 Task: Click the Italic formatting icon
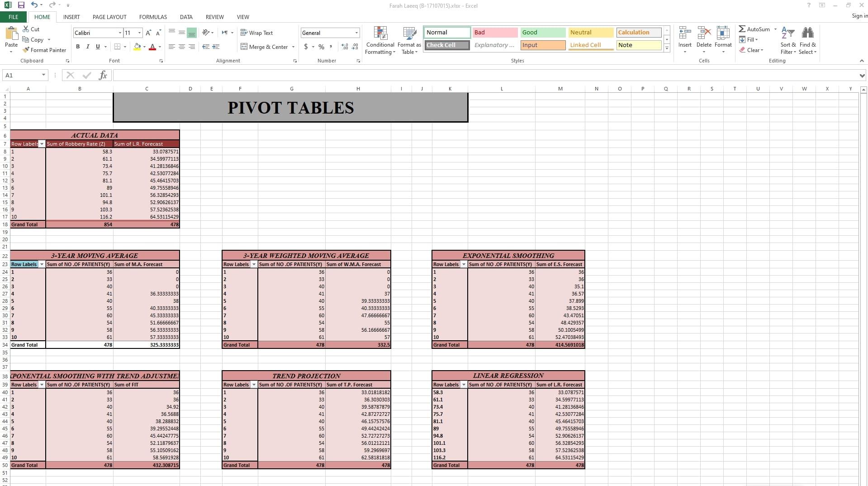click(x=87, y=46)
